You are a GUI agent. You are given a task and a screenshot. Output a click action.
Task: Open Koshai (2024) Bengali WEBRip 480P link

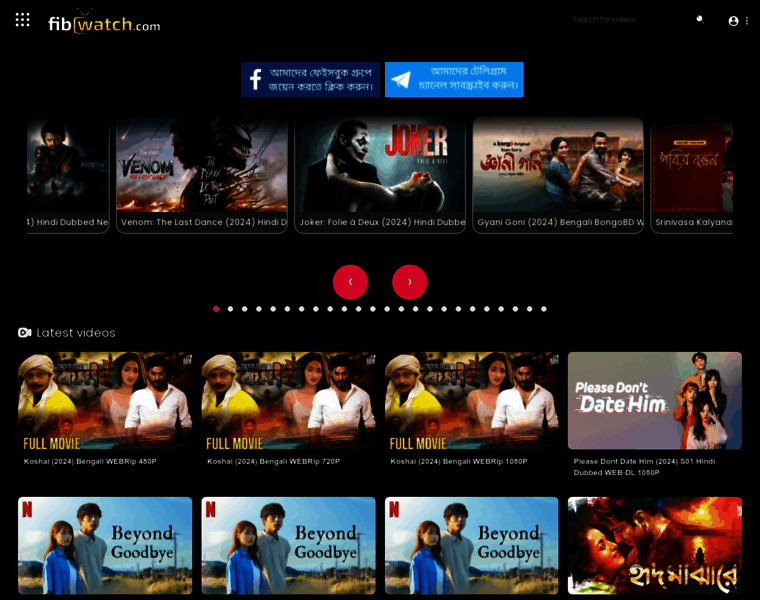coord(90,461)
